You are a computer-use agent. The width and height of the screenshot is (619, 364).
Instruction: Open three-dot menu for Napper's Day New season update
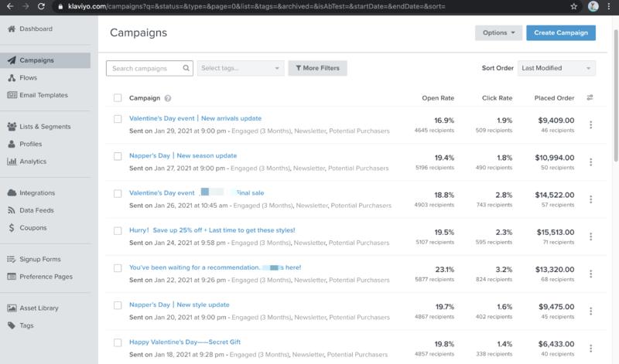pos(590,162)
